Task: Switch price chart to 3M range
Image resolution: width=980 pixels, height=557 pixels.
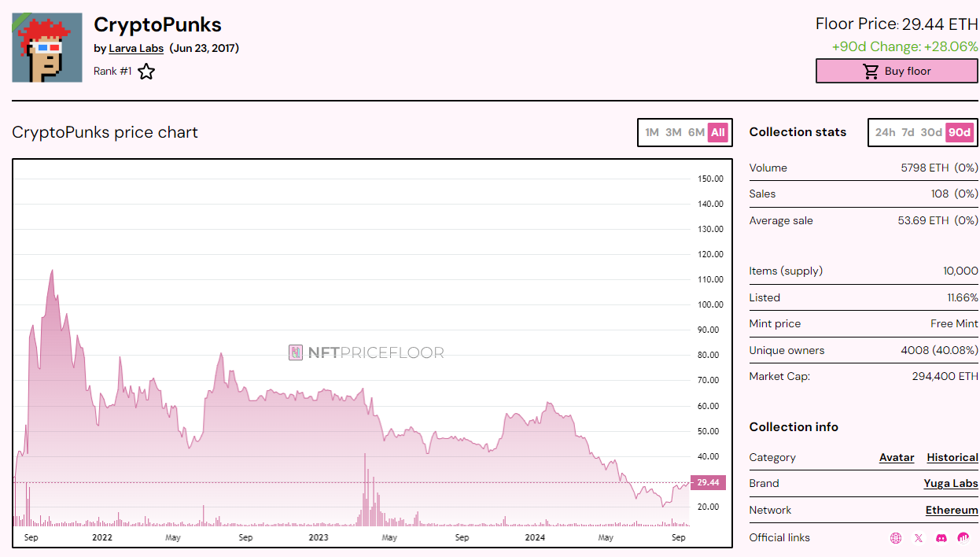Action: click(673, 132)
